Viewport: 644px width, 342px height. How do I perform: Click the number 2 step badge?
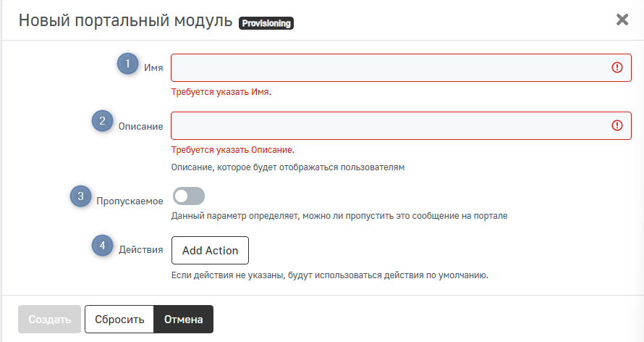102,121
